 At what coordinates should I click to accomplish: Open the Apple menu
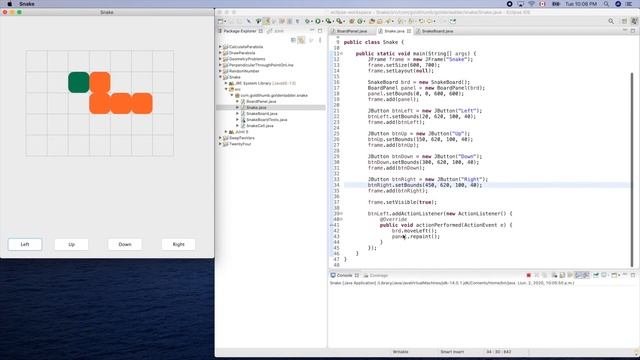pos(10,4)
